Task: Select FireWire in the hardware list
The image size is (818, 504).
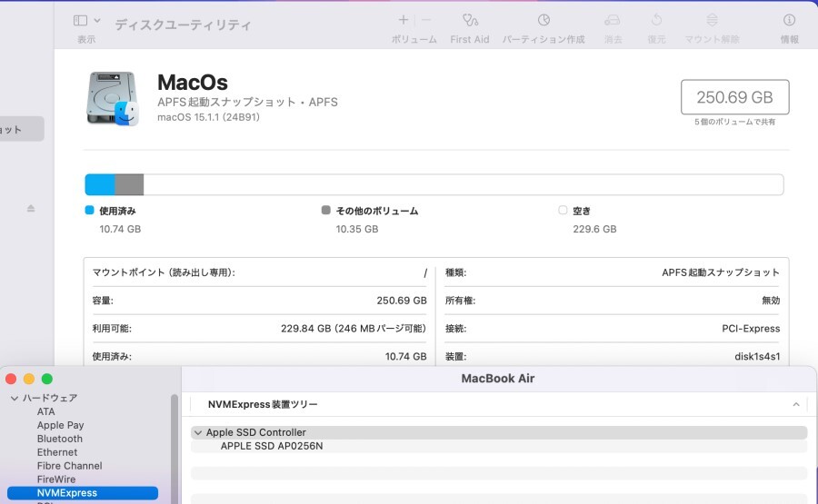Action: coord(56,479)
